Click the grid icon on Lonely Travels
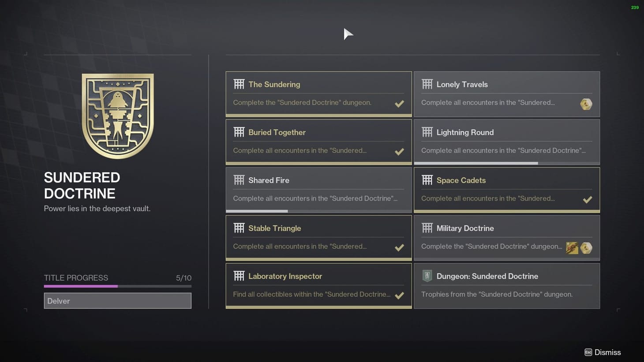644x362 pixels. [427, 84]
